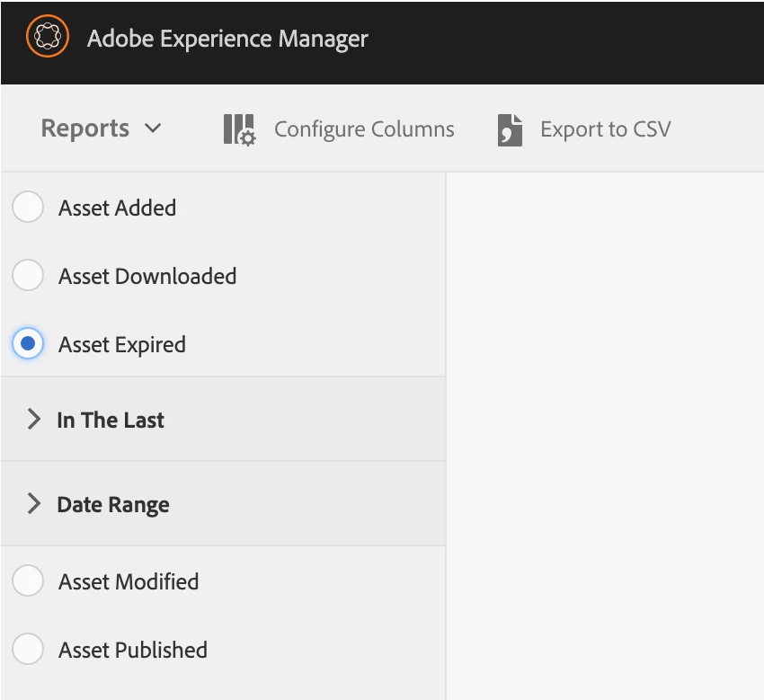Click the Export to CSV file icon

510,130
